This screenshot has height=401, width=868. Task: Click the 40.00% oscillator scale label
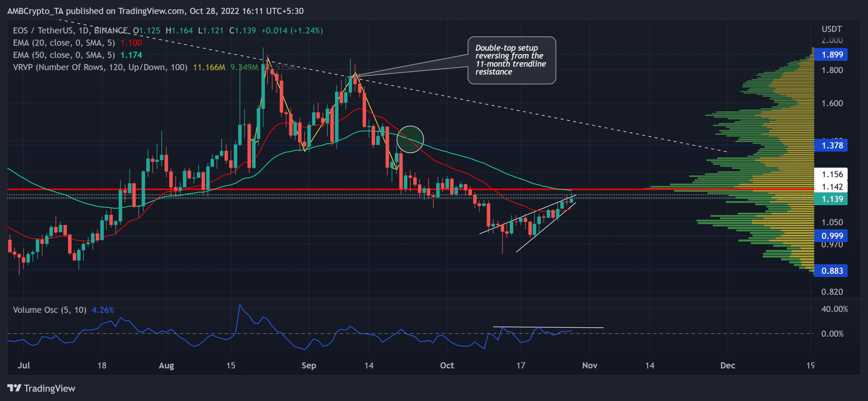click(834, 309)
